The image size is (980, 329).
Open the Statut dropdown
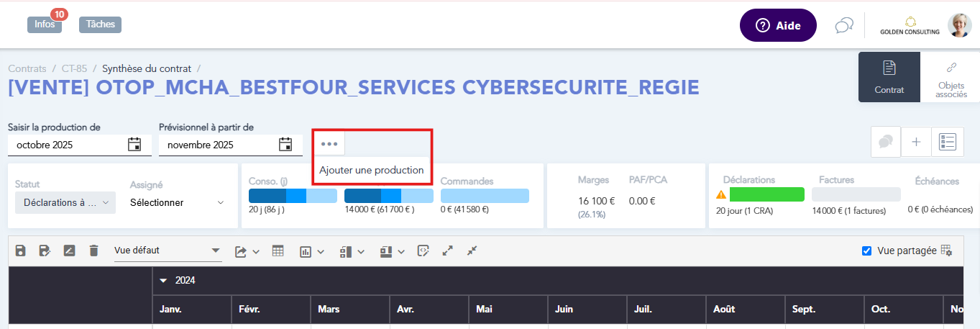tap(65, 203)
